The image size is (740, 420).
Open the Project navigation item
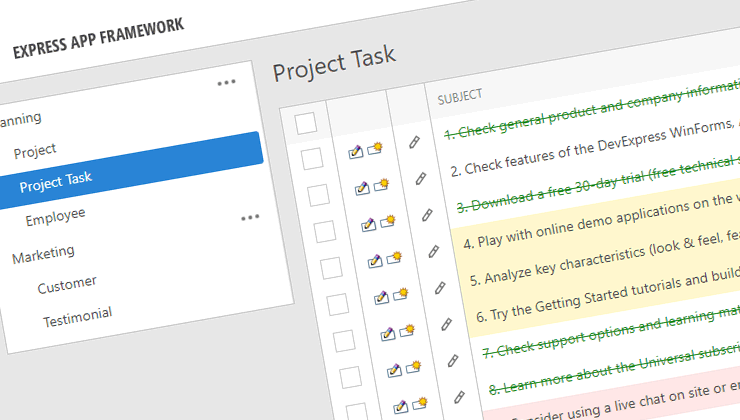tap(35, 150)
